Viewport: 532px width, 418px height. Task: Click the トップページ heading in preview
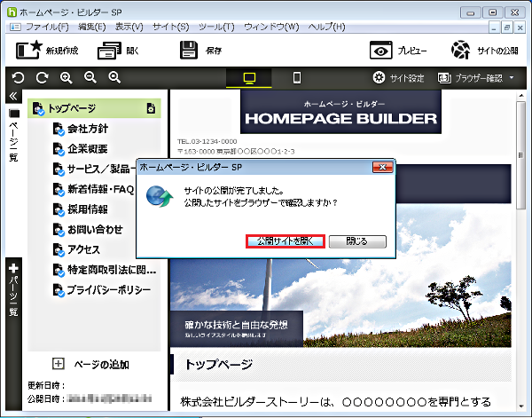(x=219, y=365)
